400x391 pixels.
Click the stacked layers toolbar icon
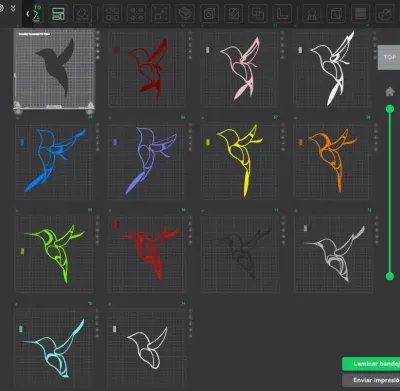185,14
